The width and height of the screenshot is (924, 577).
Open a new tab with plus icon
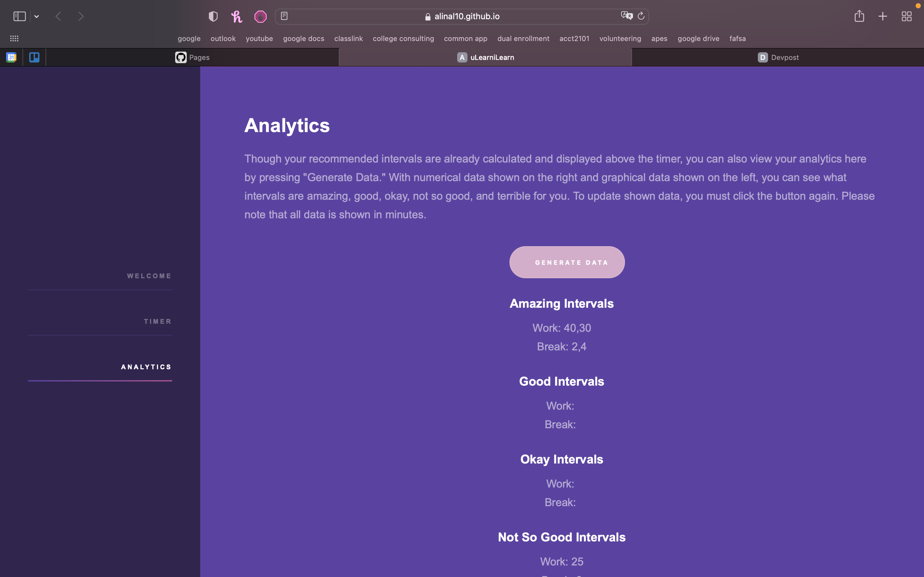[x=883, y=16]
